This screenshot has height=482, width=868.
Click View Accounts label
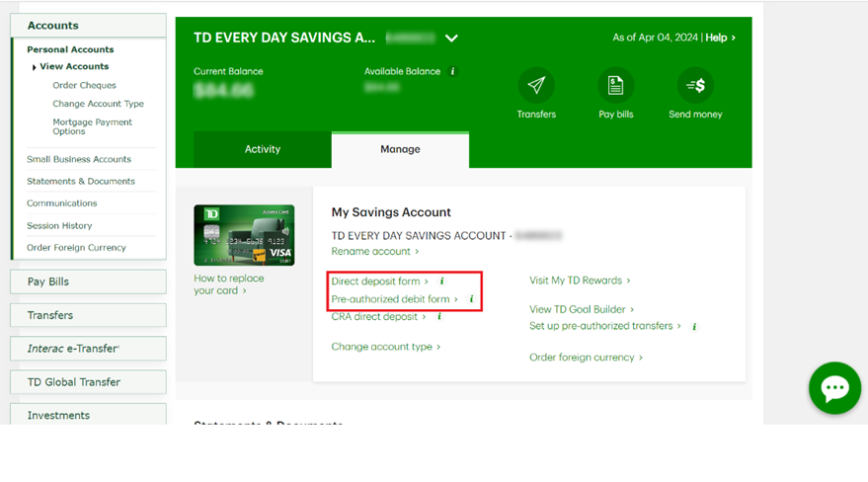tap(74, 66)
